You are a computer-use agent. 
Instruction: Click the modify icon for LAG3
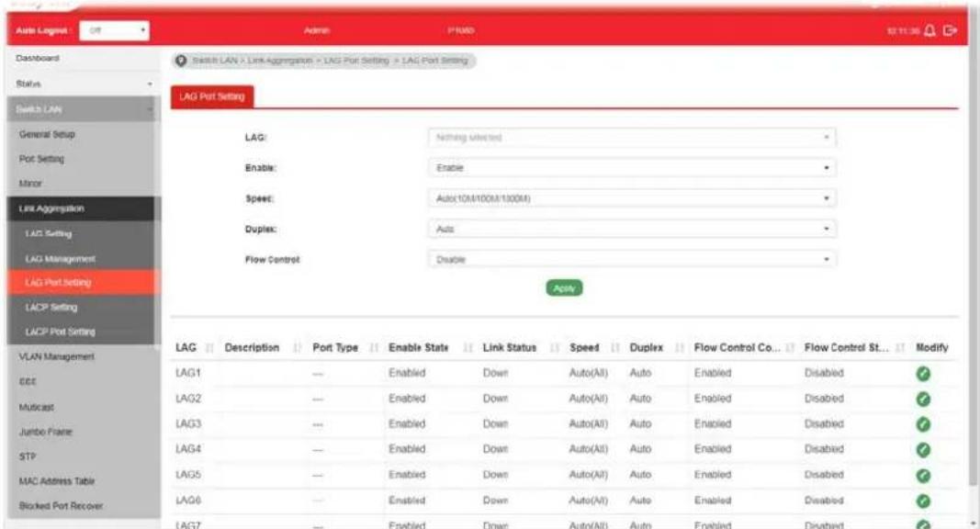pyautogui.click(x=922, y=424)
